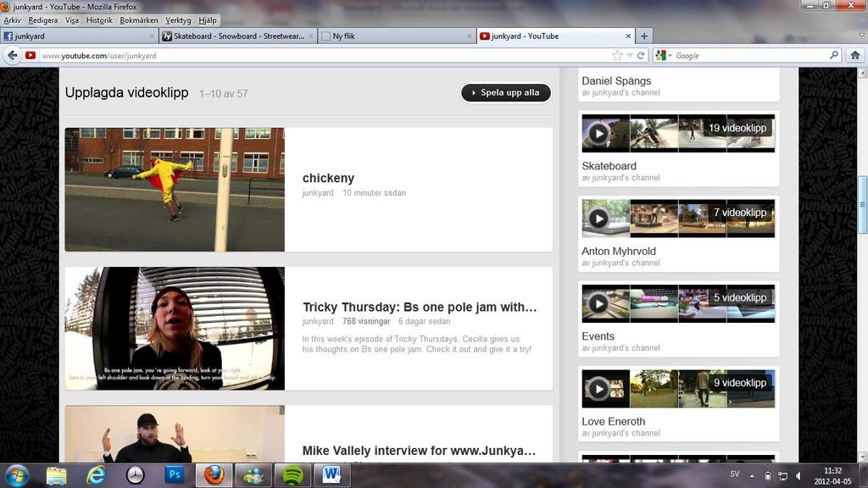Image resolution: width=868 pixels, height=488 pixels.
Task: Open the chickeny video title link
Action: 328,178
